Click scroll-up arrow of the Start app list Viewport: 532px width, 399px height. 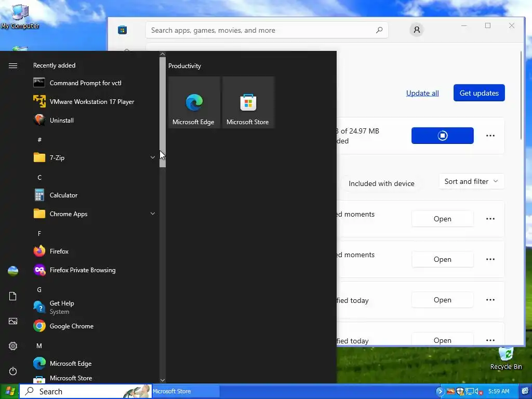point(163,54)
